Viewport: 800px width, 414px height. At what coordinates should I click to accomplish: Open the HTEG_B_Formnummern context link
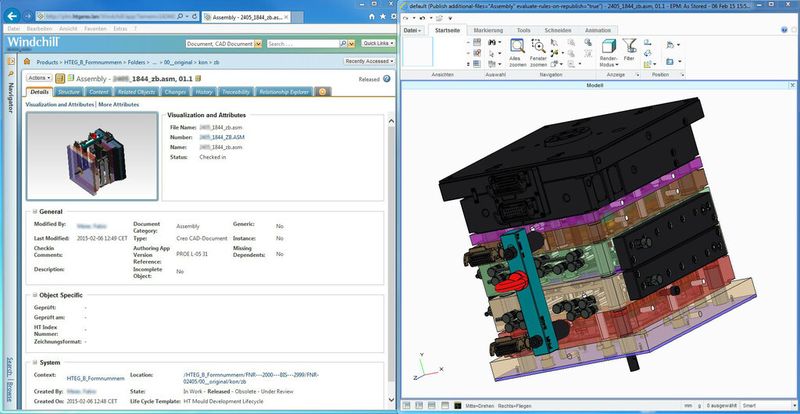point(94,379)
